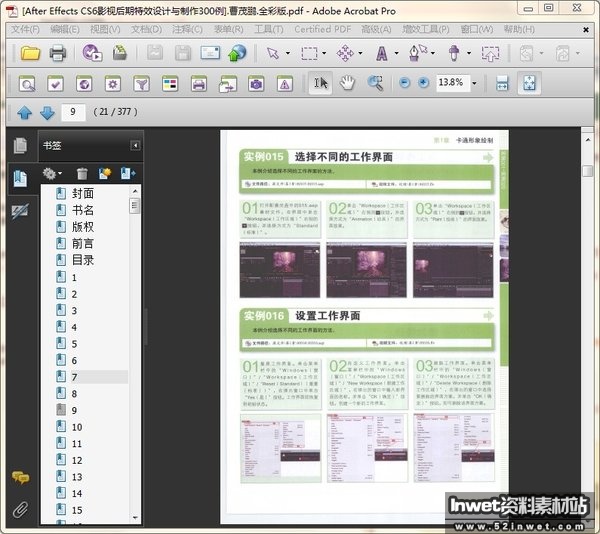This screenshot has height=534, width=600.
Task: Expand the bookmark options gear menu
Action: click(52, 174)
